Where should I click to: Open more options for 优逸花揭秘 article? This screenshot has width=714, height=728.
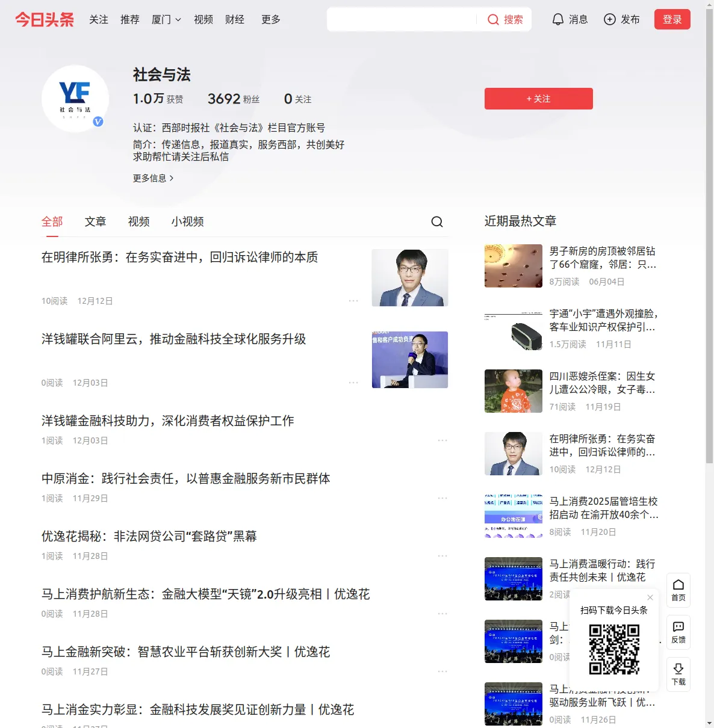(442, 556)
